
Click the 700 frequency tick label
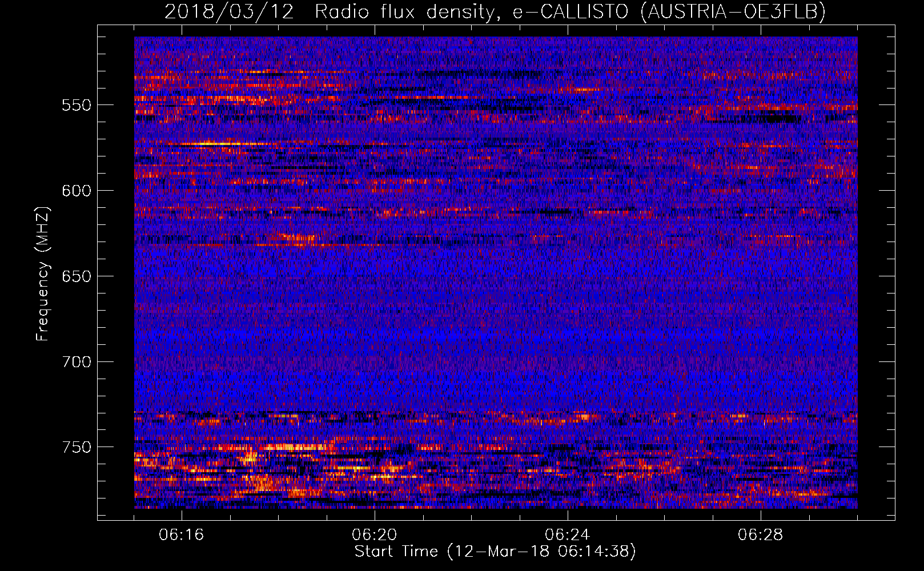coord(77,362)
